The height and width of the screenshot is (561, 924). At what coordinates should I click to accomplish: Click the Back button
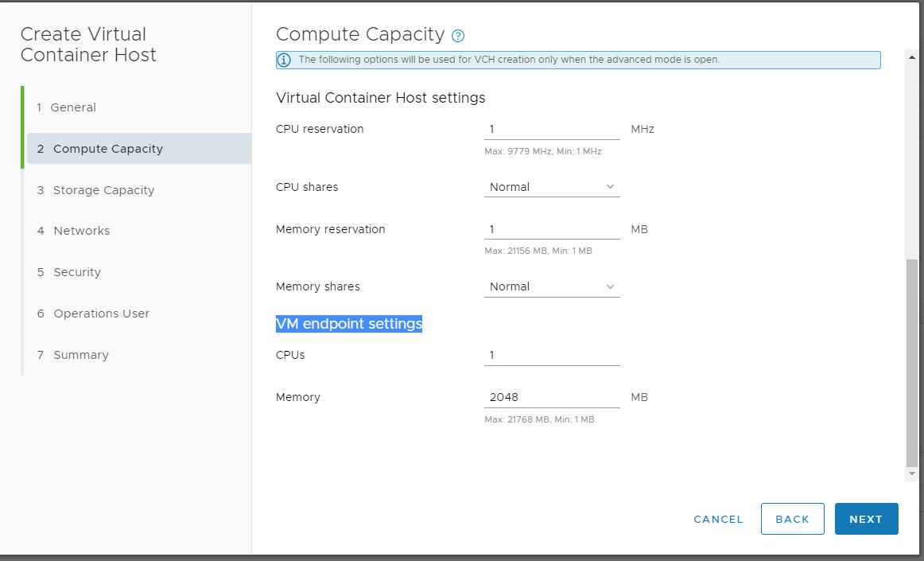point(793,519)
